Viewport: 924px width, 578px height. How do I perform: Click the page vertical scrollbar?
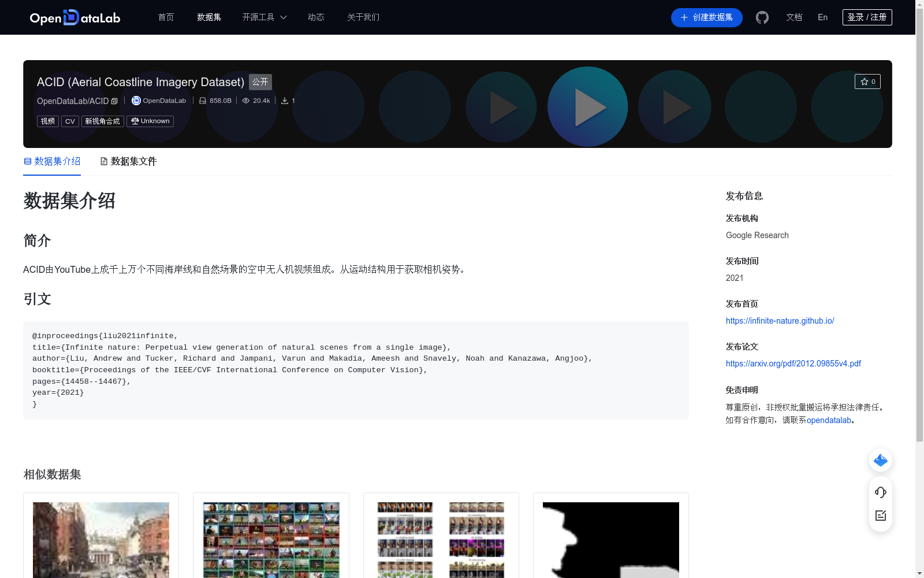click(x=919, y=225)
